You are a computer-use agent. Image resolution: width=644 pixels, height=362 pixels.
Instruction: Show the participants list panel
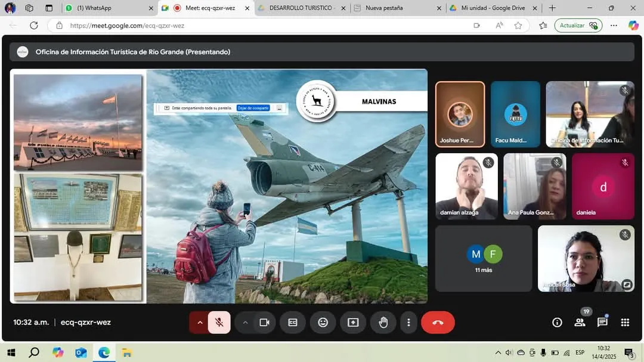[x=580, y=323]
